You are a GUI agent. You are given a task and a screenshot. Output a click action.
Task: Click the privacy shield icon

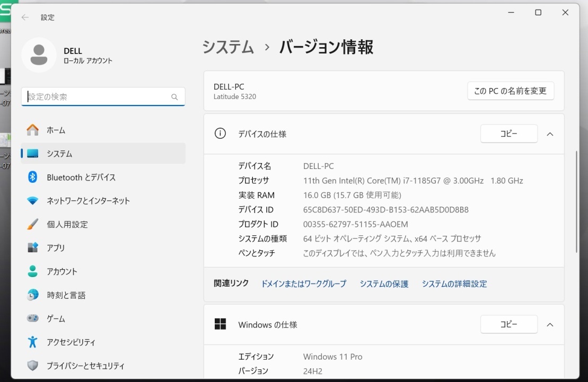pyautogui.click(x=33, y=366)
